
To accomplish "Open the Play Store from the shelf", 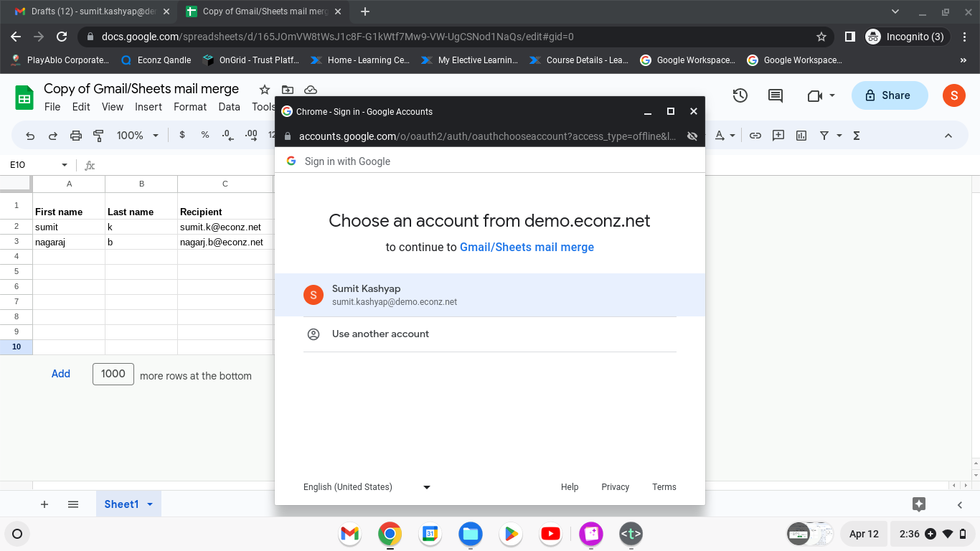I will (511, 534).
